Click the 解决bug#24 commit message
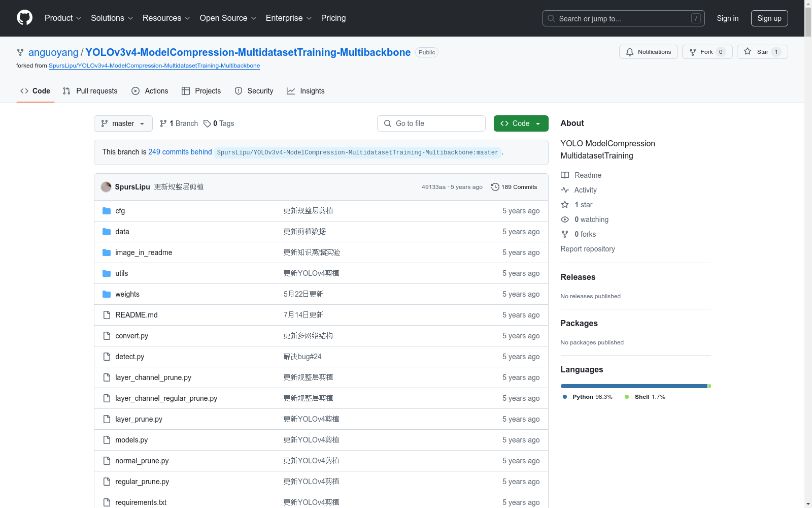The height and width of the screenshot is (508, 812). [302, 357]
